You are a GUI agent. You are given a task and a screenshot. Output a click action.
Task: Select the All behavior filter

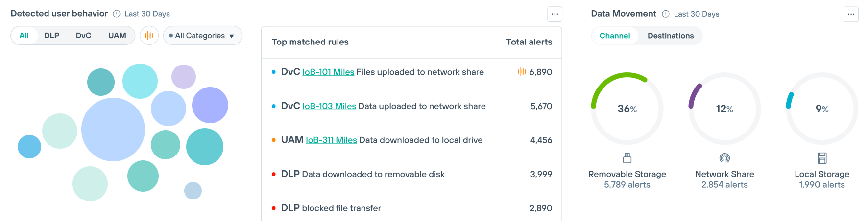click(24, 36)
